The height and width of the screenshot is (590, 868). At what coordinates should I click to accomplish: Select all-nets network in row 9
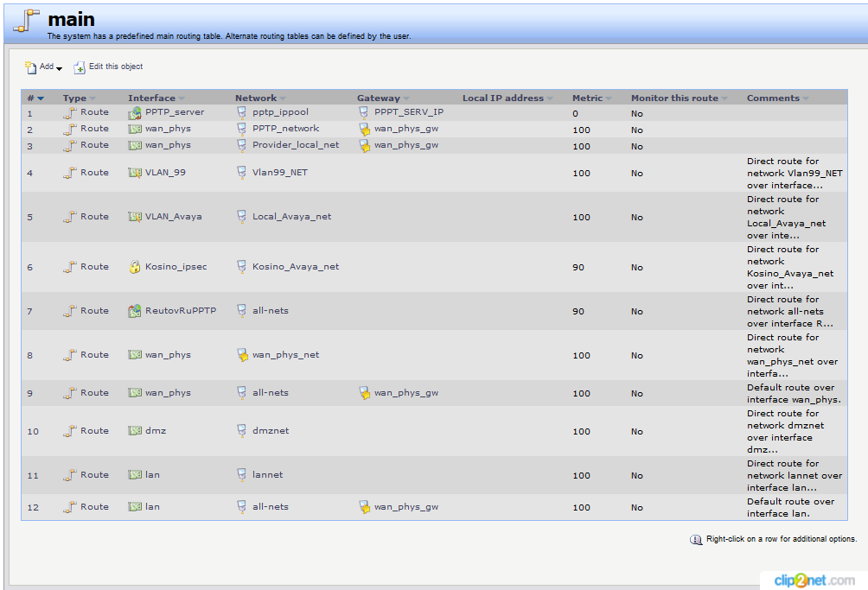click(x=270, y=392)
